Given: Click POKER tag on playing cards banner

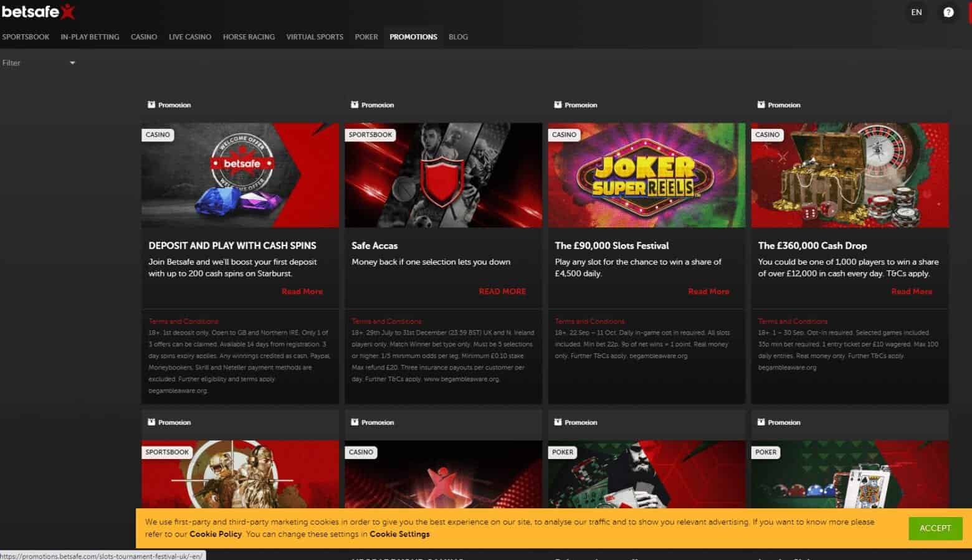Looking at the screenshot, I should coord(765,452).
